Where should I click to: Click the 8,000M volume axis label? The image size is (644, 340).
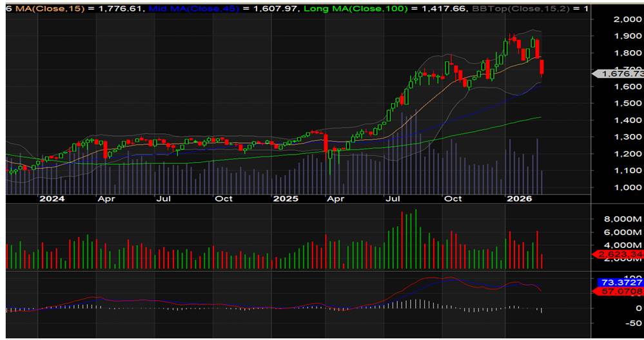(623, 219)
